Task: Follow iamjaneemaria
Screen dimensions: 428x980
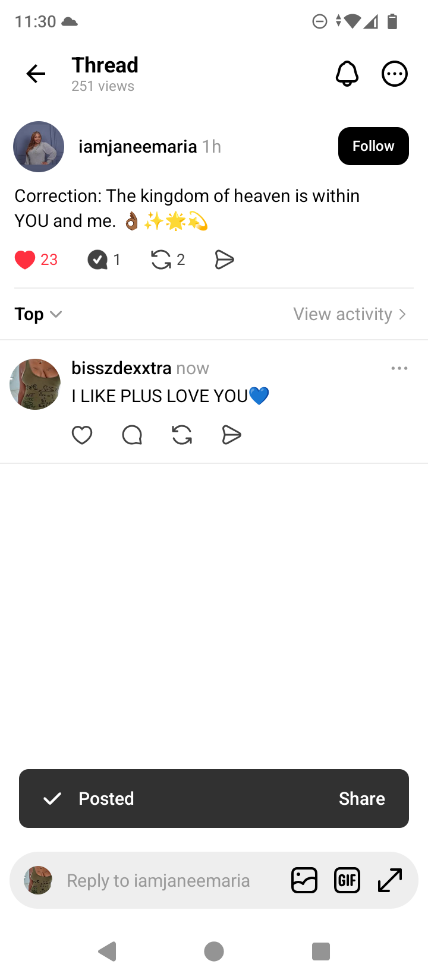Action: pyautogui.click(x=373, y=146)
